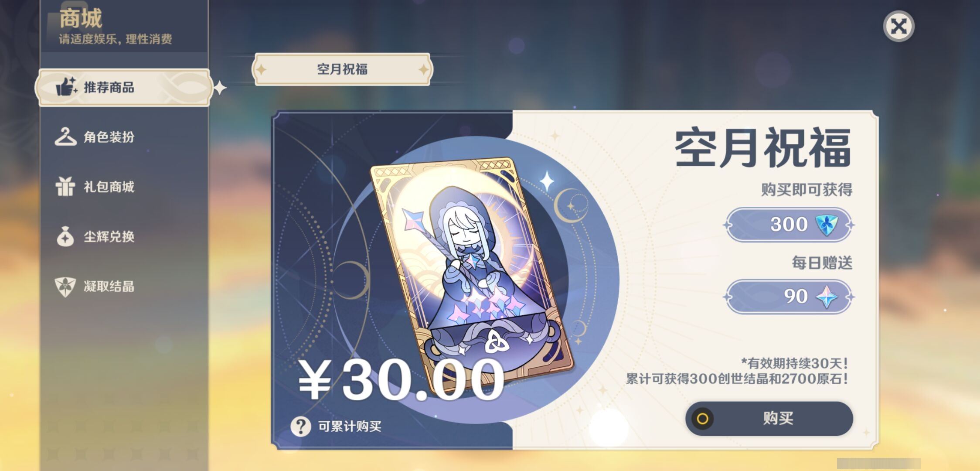This screenshot has height=471, width=980.
Task: Click the 购买 purchase button
Action: pyautogui.click(x=769, y=418)
